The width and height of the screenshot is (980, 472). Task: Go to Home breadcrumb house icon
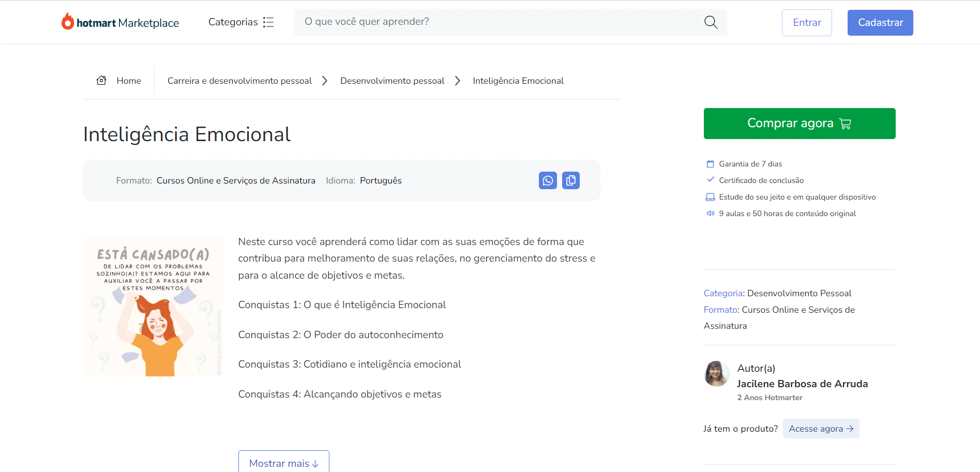(x=101, y=80)
